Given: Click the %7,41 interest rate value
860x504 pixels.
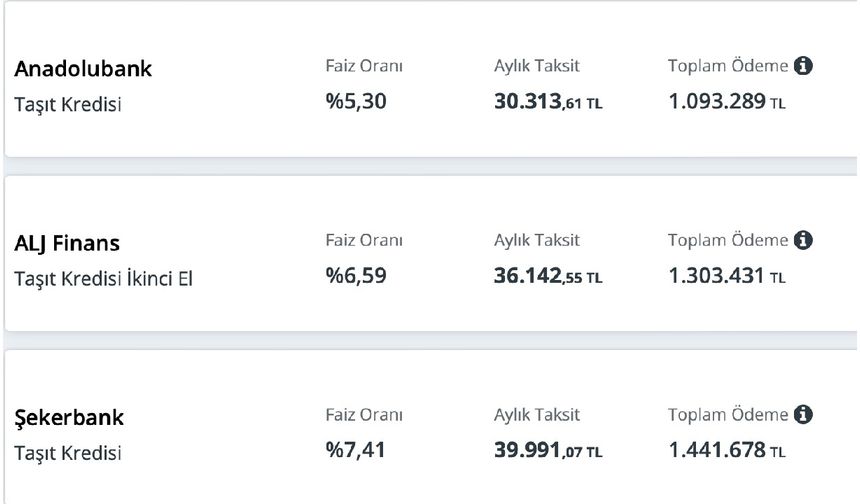Looking at the screenshot, I should (x=355, y=450).
